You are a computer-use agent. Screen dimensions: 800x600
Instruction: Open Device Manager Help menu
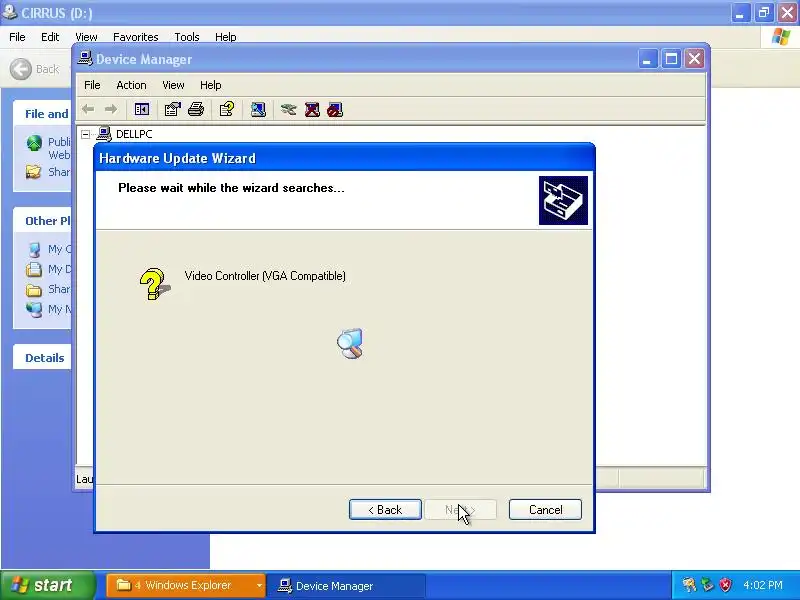pos(210,85)
